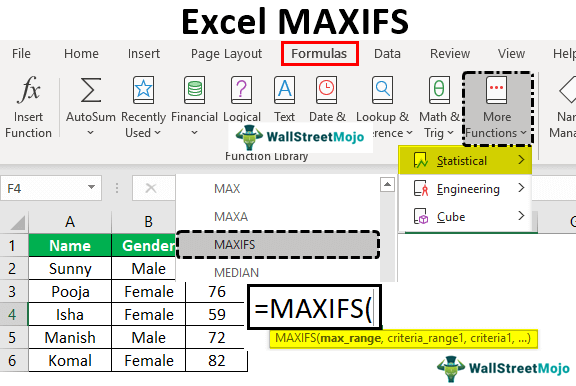
Task: Choose Statistical from More Functions menu
Action: pyautogui.click(x=465, y=160)
